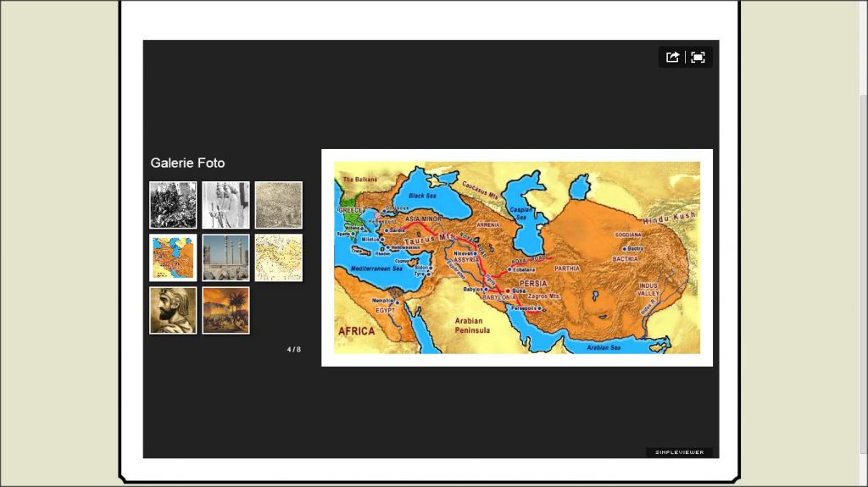Viewport: 868px width, 487px height.
Task: Click the Galerie Foto title
Action: (187, 163)
